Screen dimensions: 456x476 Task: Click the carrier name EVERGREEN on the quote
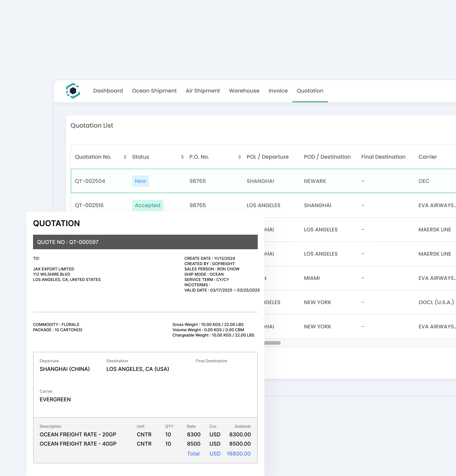pyautogui.click(x=55, y=399)
